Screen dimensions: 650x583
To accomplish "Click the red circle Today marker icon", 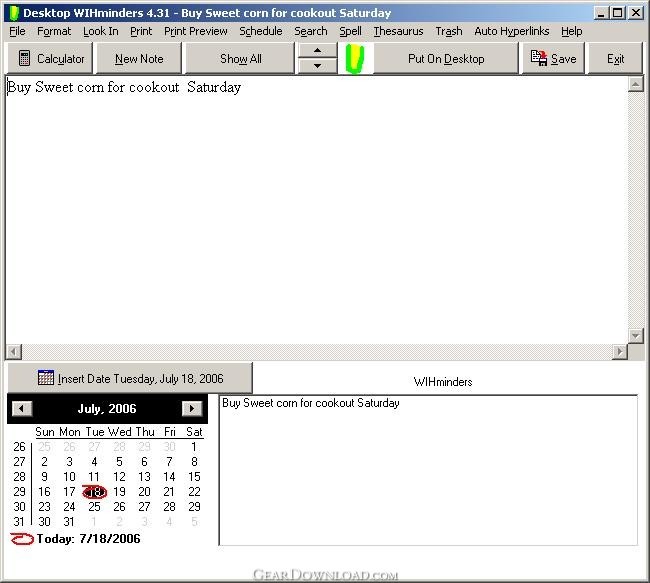I will [22, 539].
